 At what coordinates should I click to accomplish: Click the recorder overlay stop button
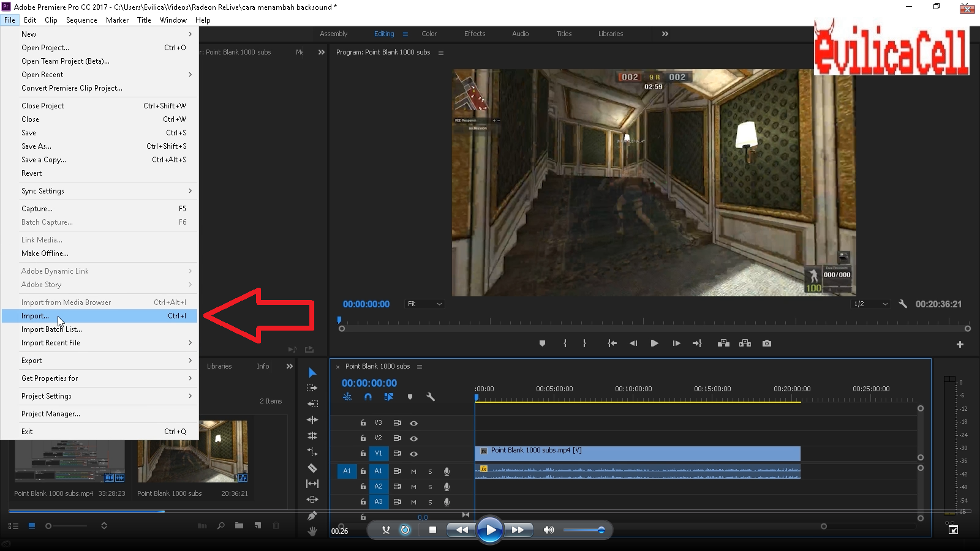pos(432,530)
